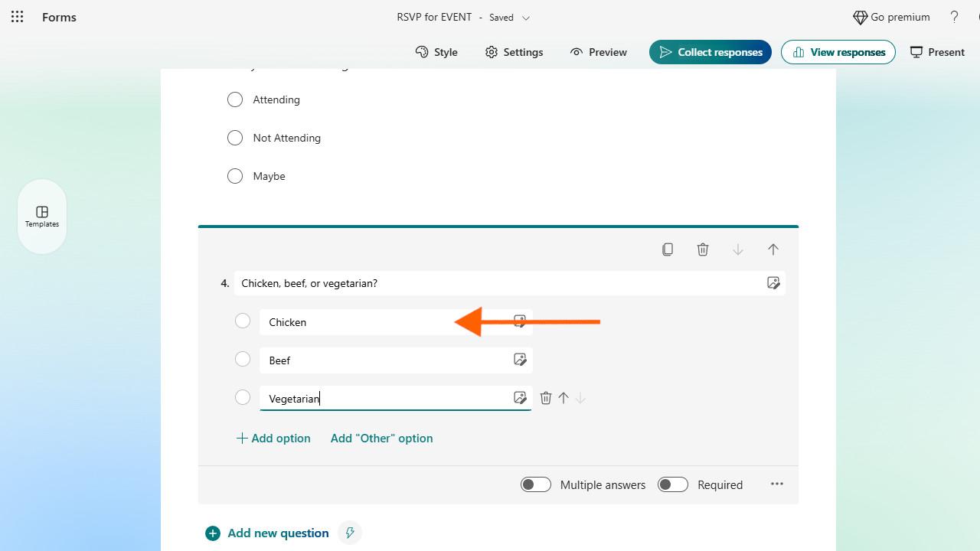
Task: Toggle the Multiple answers switch
Action: [535, 484]
